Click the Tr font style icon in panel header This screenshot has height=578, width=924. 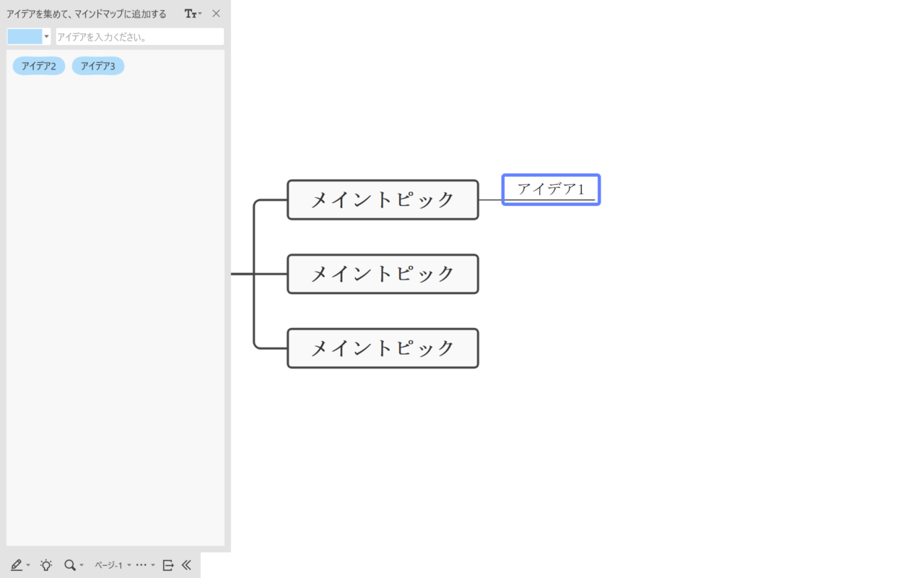(x=191, y=13)
